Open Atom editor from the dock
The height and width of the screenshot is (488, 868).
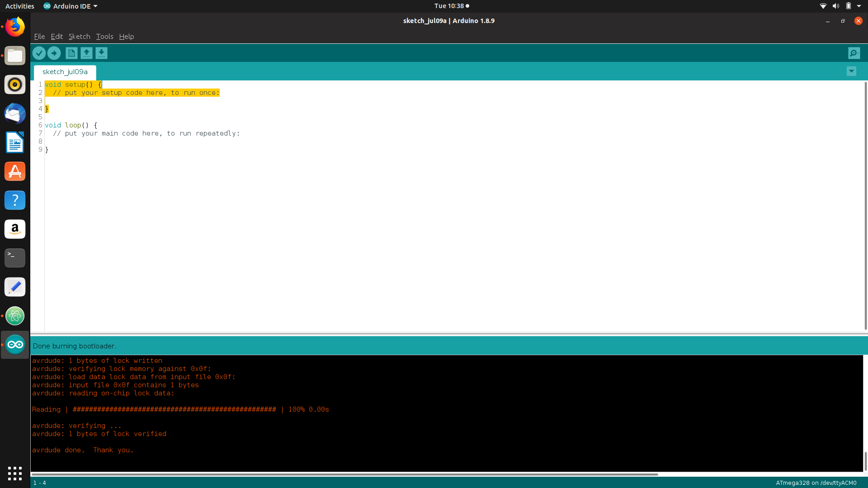(x=15, y=316)
